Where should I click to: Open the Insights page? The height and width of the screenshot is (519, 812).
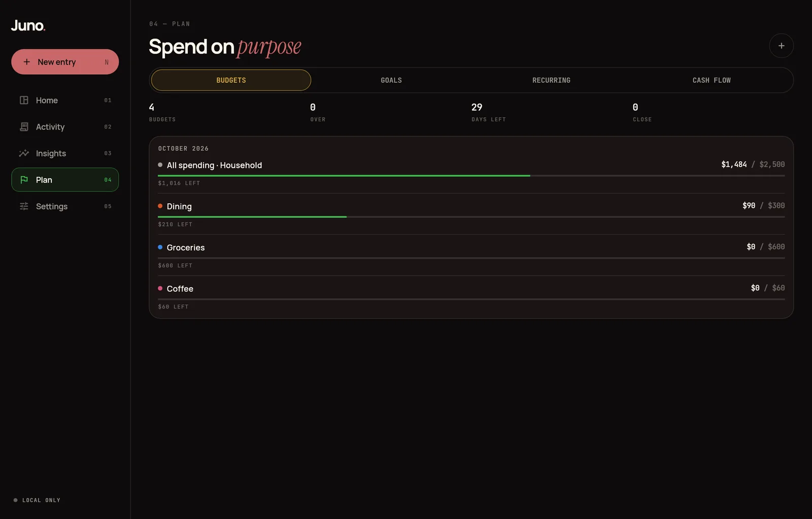pos(65,153)
